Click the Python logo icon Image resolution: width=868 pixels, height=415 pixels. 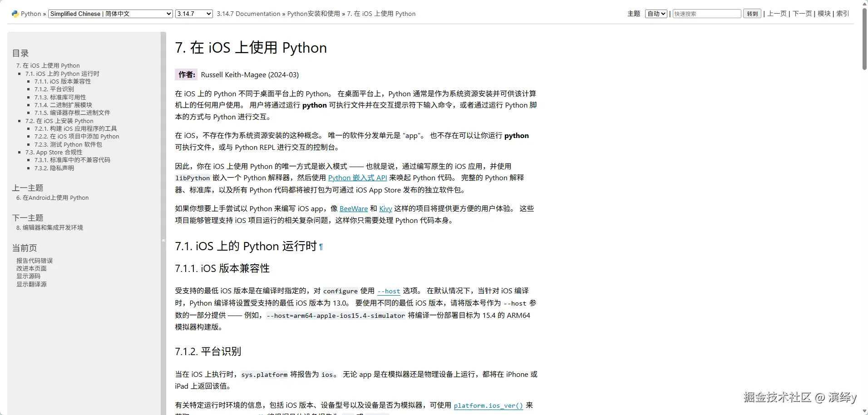click(x=15, y=14)
